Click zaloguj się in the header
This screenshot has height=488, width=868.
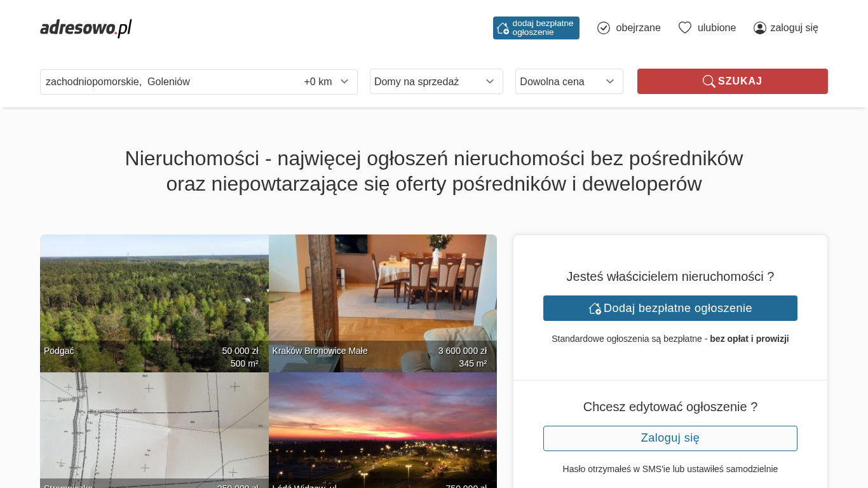tap(794, 28)
